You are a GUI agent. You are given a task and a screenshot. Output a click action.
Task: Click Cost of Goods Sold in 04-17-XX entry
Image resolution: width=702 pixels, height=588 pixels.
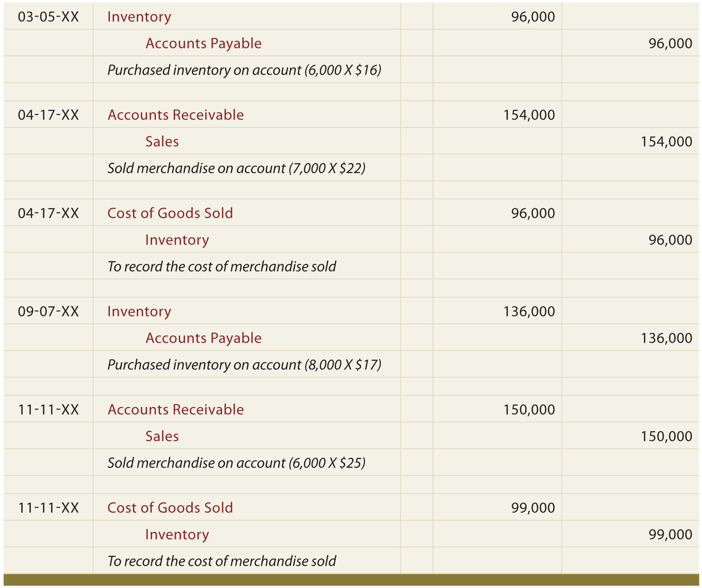170,213
